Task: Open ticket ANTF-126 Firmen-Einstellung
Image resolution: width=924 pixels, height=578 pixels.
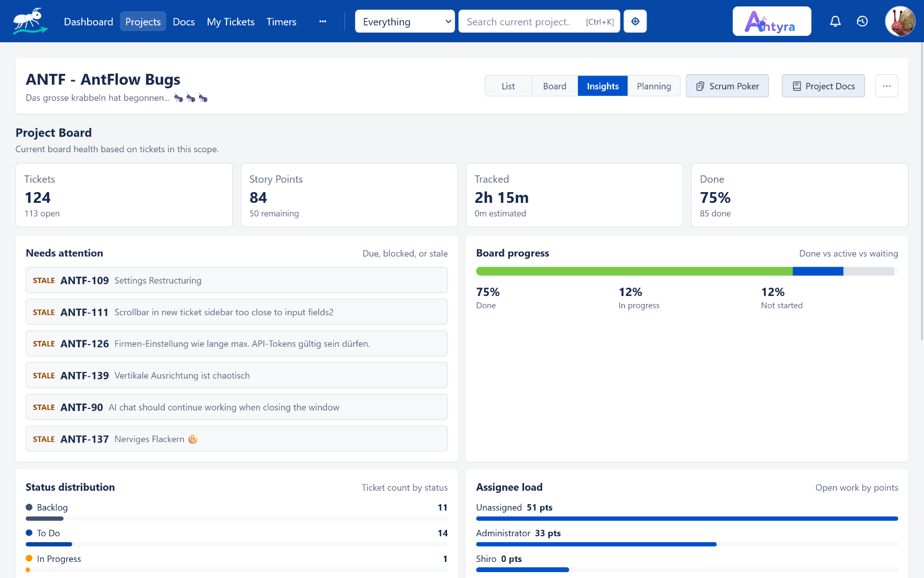Action: point(236,343)
